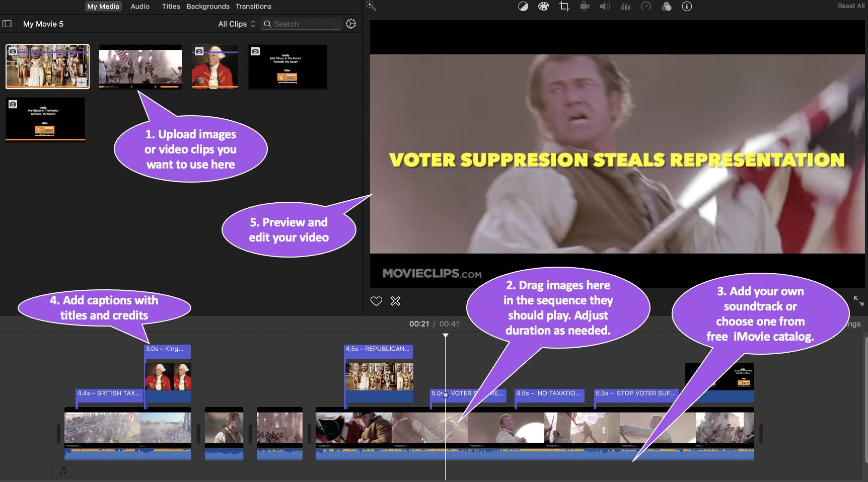Switch to the My Media tab

pos(103,7)
